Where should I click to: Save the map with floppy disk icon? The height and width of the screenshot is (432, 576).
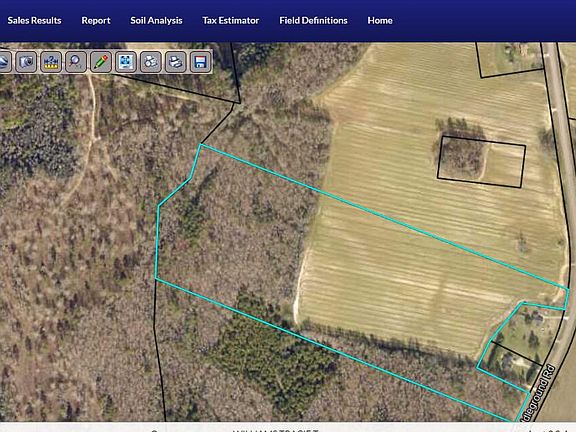click(x=201, y=62)
